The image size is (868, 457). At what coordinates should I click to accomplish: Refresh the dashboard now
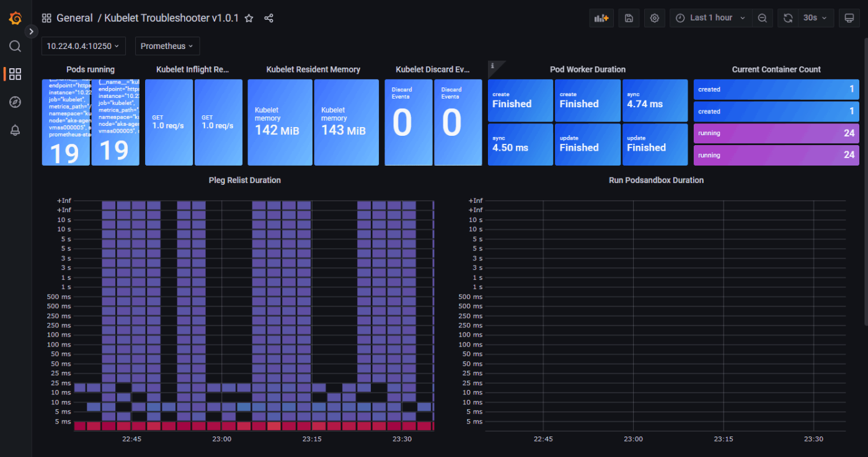click(x=788, y=18)
